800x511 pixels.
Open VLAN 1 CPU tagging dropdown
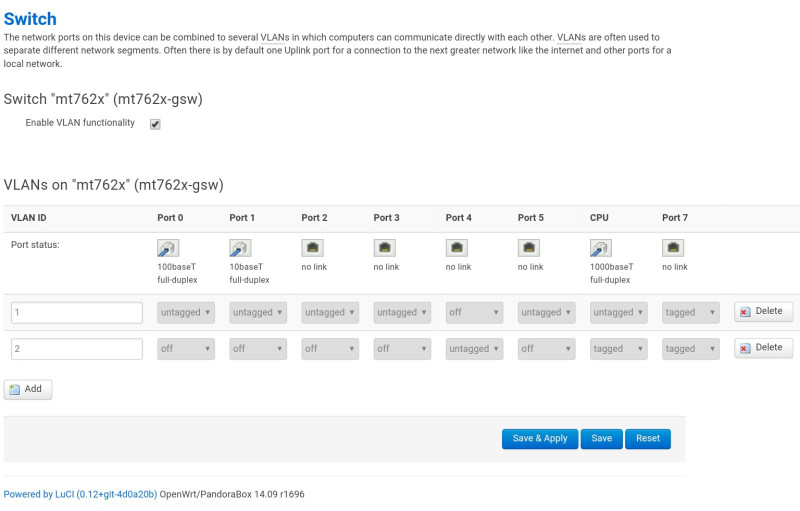tap(618, 313)
